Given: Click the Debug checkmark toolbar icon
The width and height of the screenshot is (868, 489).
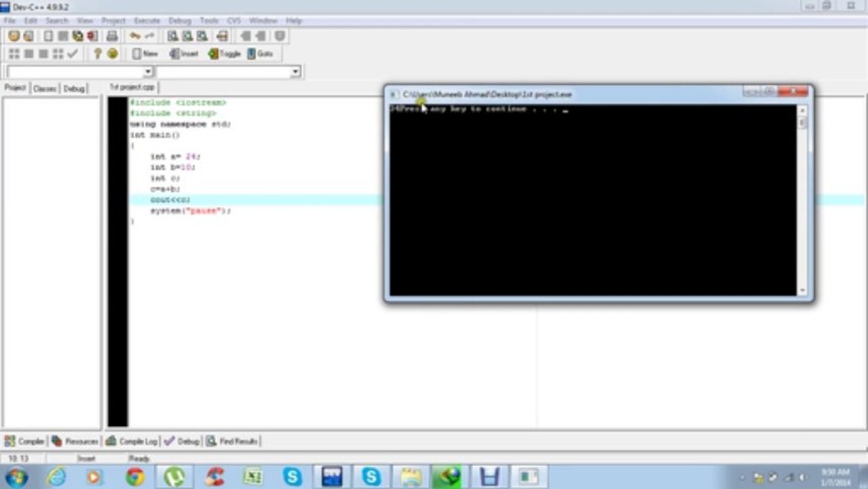Looking at the screenshot, I should coord(73,54).
